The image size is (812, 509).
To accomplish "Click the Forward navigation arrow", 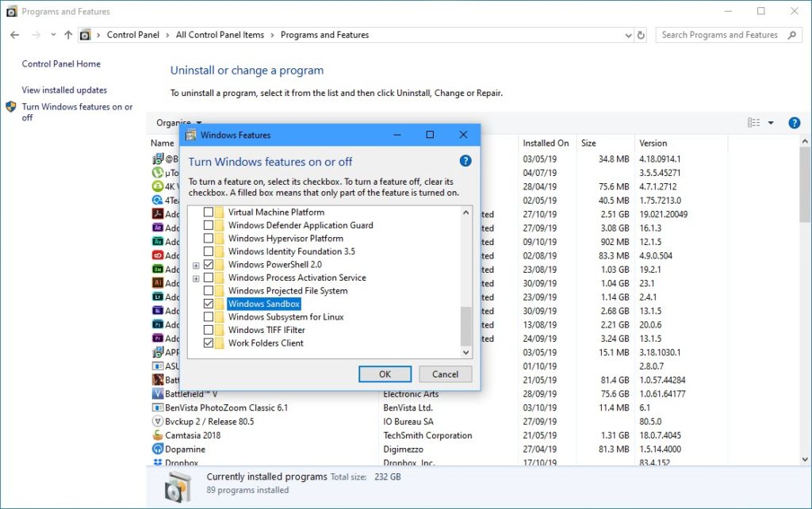I will [36, 35].
